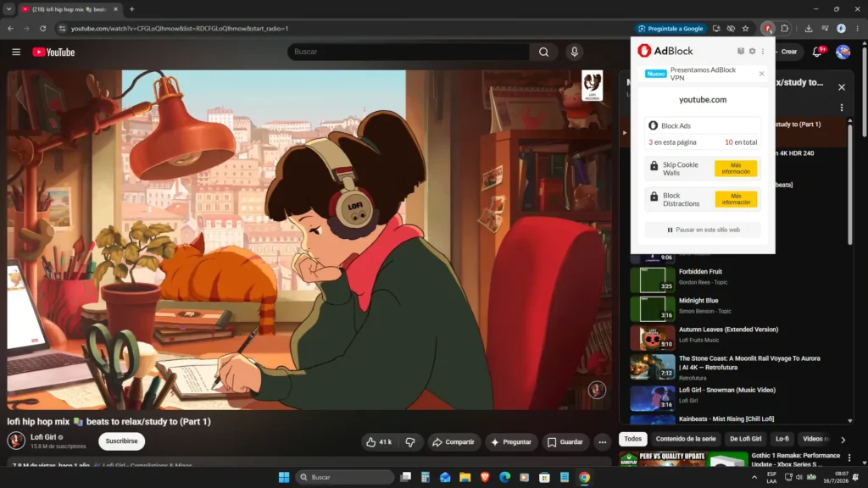The image size is (868, 488).
Task: Click the channel watermark in video corner
Action: click(x=596, y=390)
